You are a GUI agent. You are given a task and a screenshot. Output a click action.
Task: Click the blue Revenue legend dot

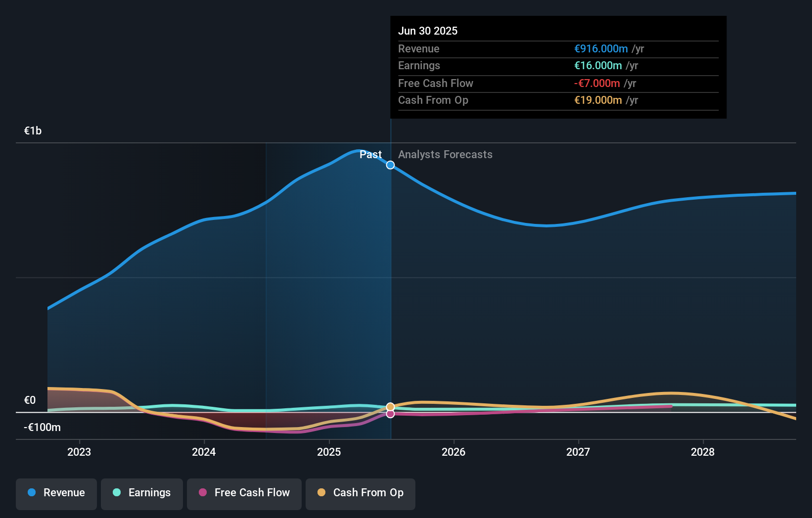click(32, 493)
